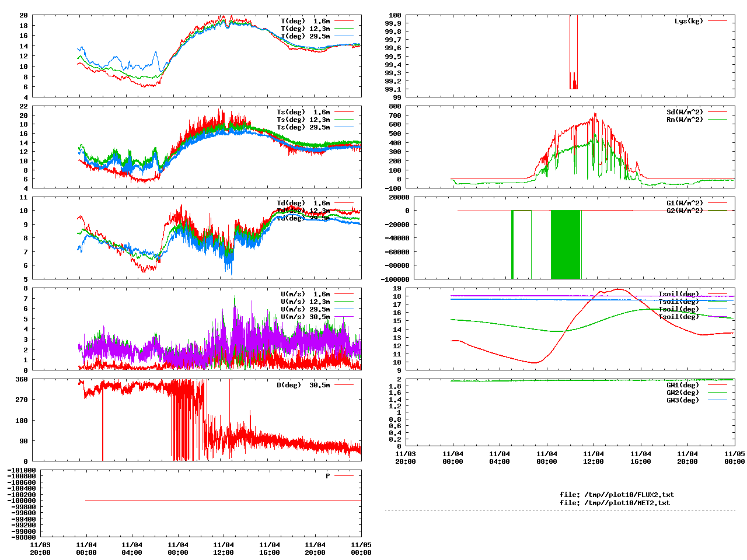The height and width of the screenshot is (560, 747).
Task: Click the '11/04 12:00' label under the pressure plot
Action: (224, 548)
